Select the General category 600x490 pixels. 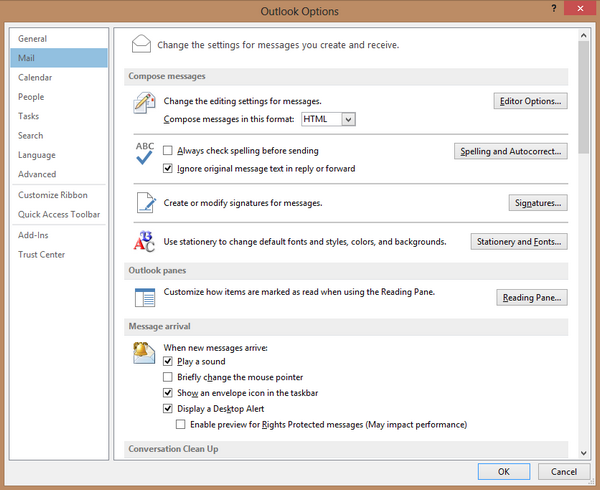point(59,39)
